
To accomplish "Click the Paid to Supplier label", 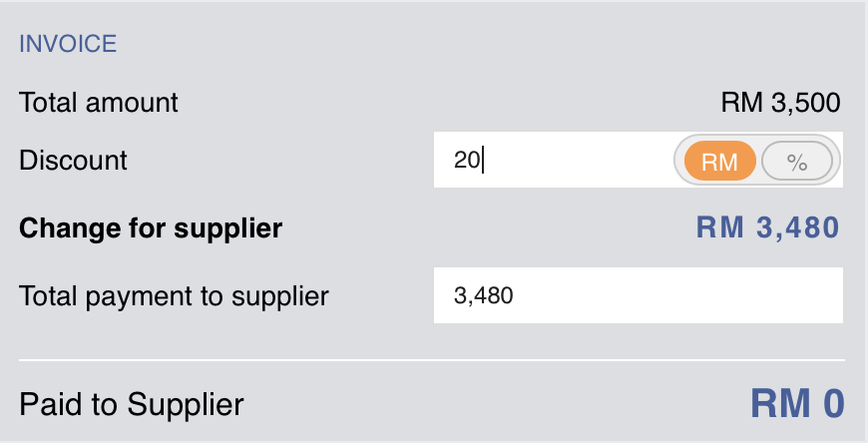I will pyautogui.click(x=132, y=404).
